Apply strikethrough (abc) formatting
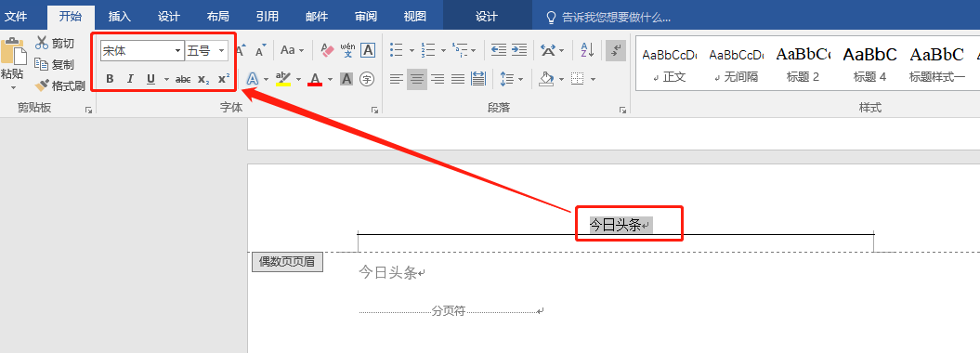 [x=183, y=79]
